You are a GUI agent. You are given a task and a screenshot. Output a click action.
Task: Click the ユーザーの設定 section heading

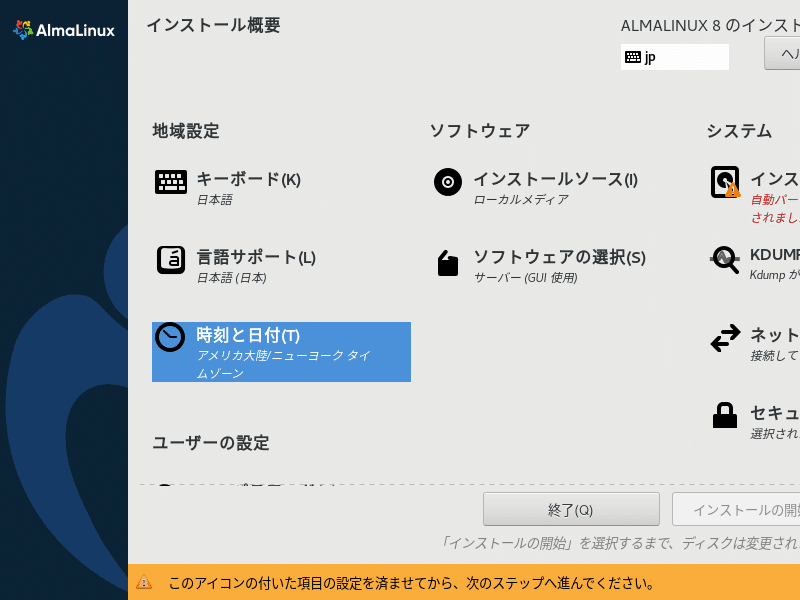click(211, 442)
